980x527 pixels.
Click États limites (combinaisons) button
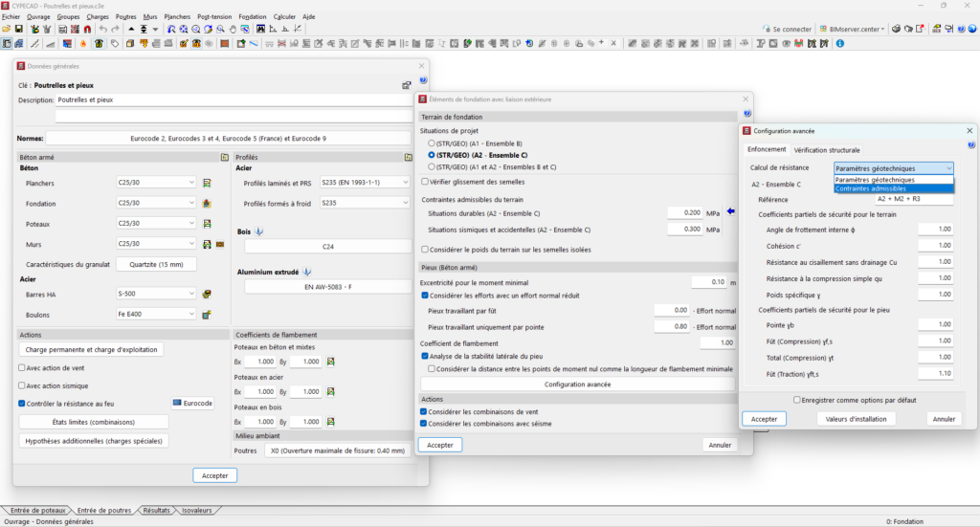[93, 422]
